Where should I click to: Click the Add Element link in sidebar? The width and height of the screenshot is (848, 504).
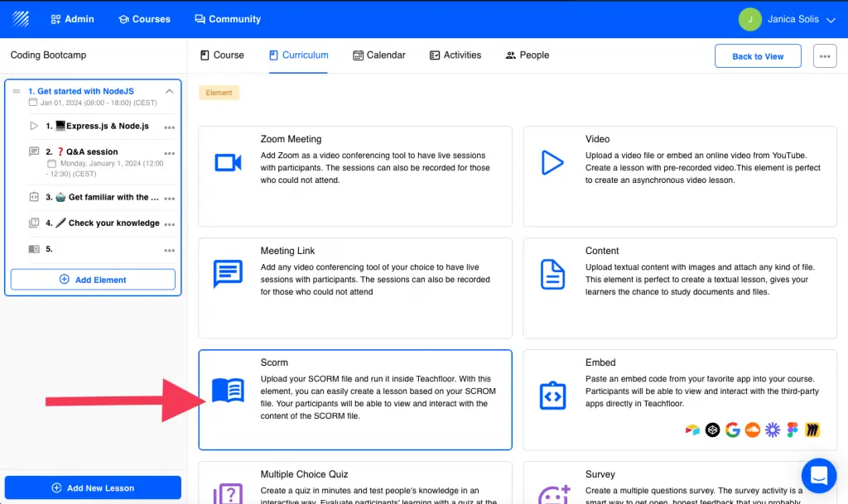(92, 280)
